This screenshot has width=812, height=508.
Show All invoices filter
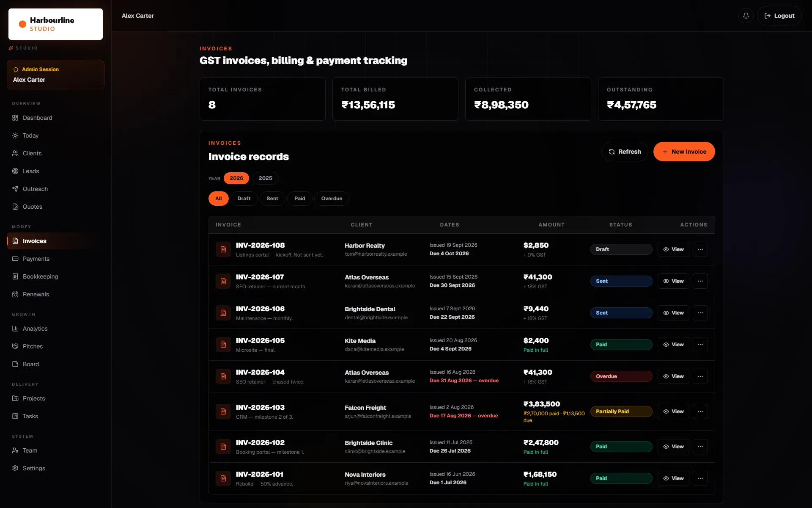point(218,199)
